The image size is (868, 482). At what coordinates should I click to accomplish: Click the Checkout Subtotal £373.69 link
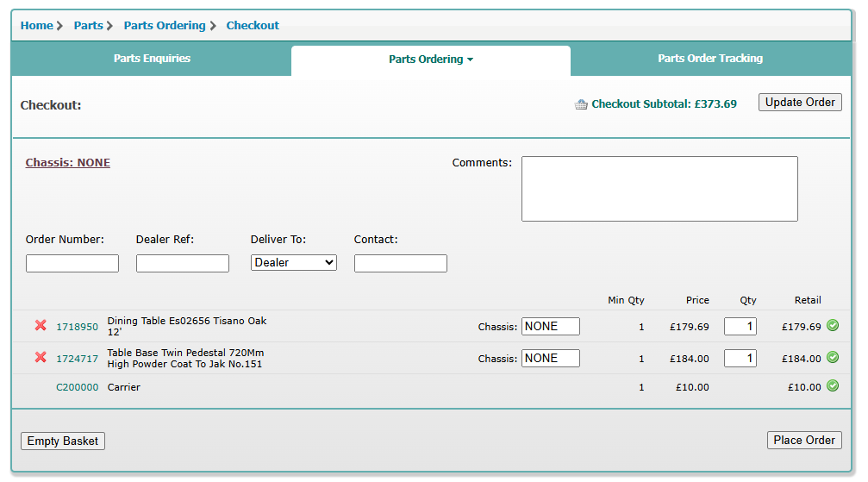(664, 104)
